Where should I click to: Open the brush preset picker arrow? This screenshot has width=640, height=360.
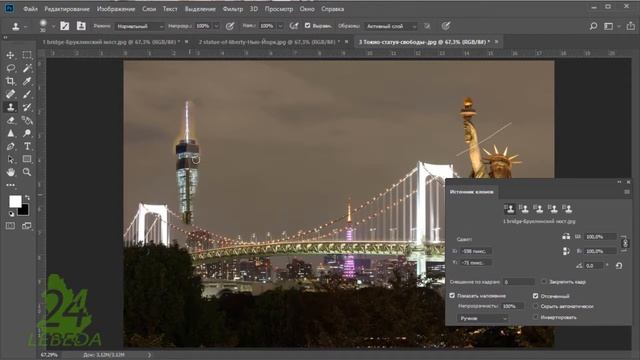[x=53, y=27]
